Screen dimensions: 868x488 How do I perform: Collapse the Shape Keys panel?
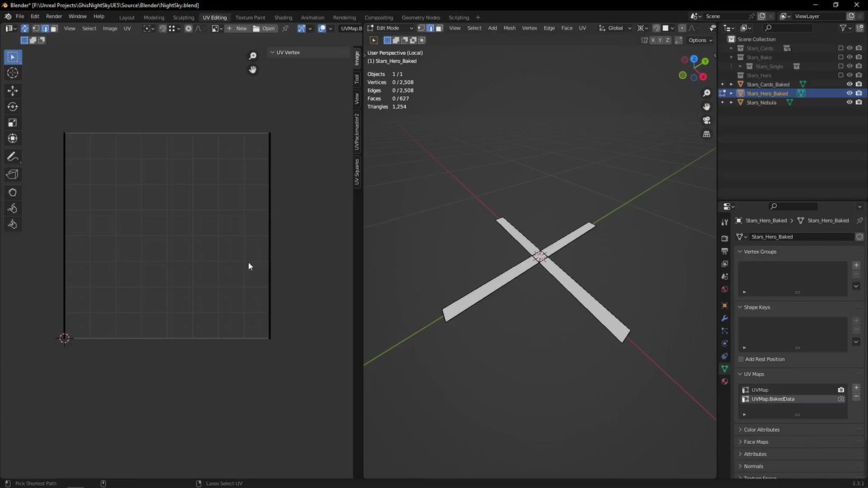[x=740, y=307]
